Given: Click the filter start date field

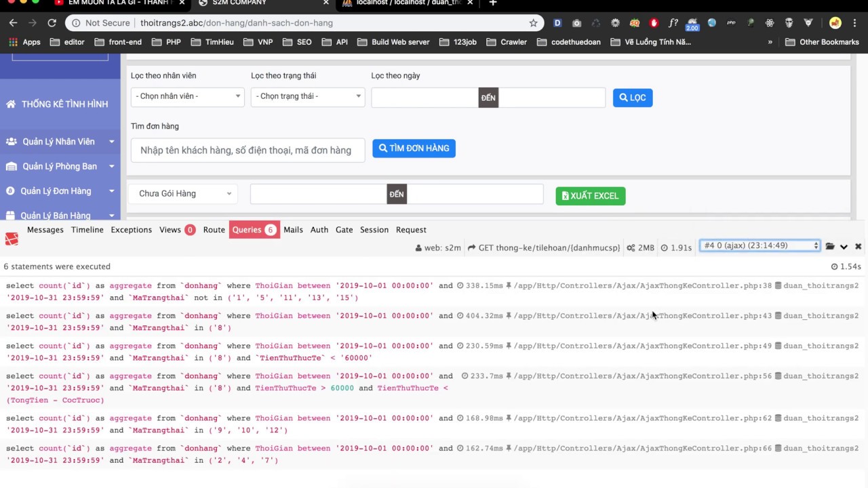Looking at the screenshot, I should coord(425,98).
